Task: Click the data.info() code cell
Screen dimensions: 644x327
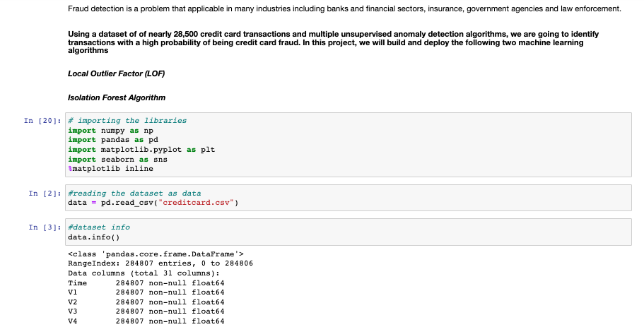Action: [349, 232]
